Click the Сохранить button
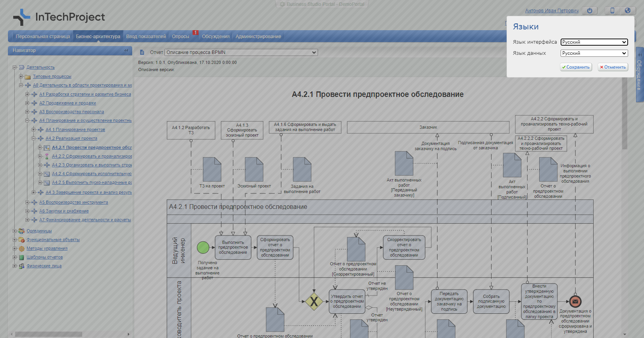Viewport: 644px width, 338px height. [x=576, y=67]
